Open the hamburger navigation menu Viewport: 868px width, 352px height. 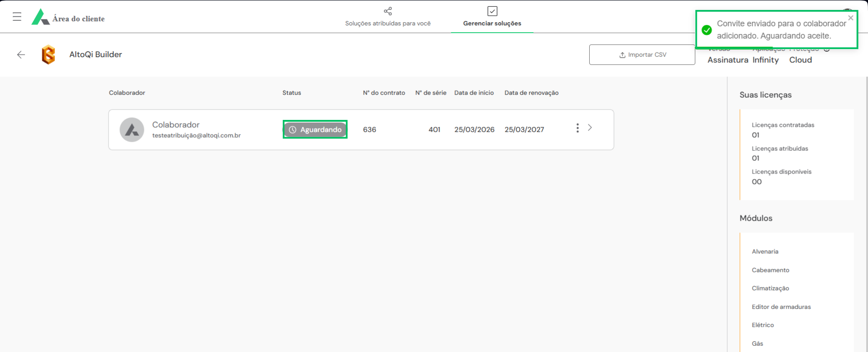point(17,17)
